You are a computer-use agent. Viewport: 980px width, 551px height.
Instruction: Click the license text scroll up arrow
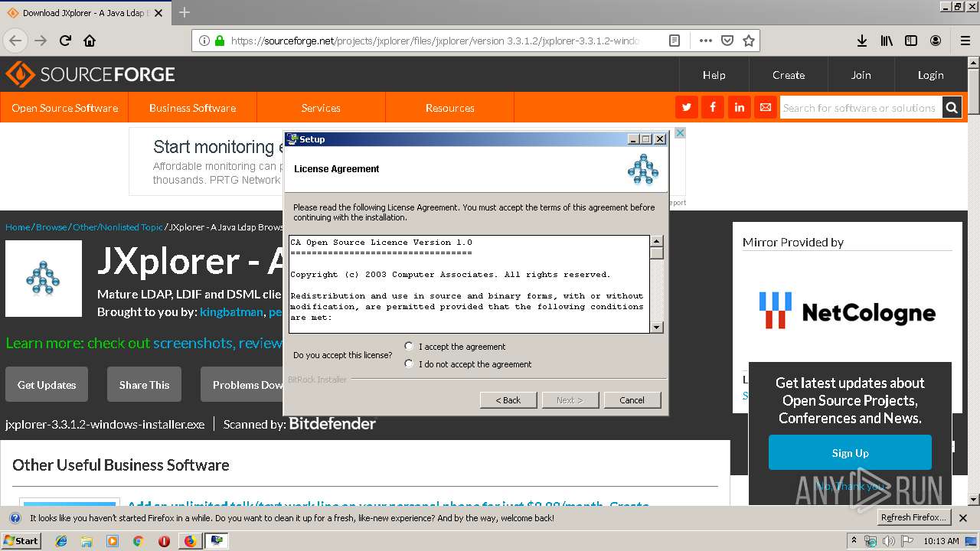pyautogui.click(x=657, y=242)
